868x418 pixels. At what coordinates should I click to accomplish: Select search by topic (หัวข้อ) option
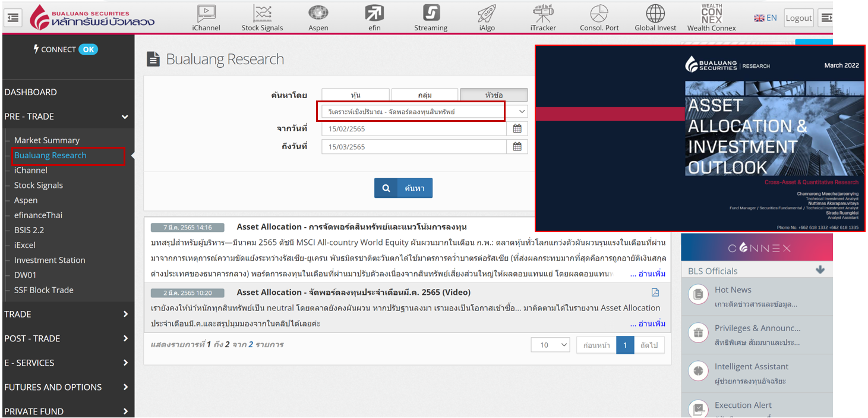click(494, 95)
